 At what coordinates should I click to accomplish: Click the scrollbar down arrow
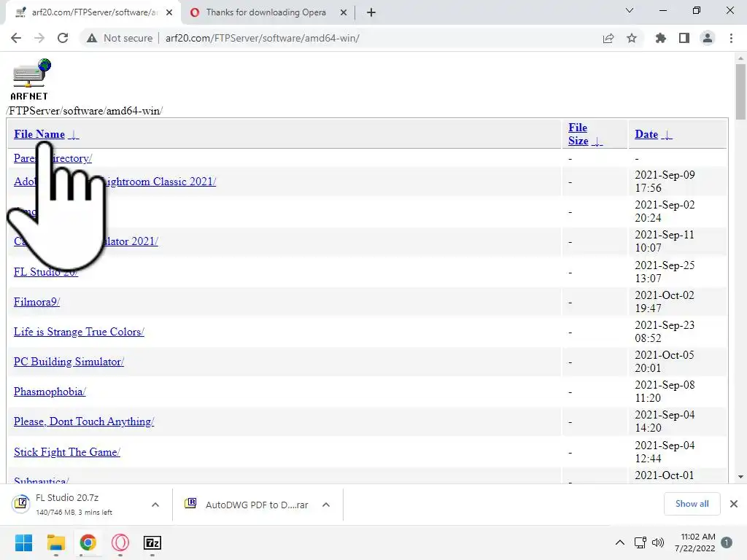[740, 477]
